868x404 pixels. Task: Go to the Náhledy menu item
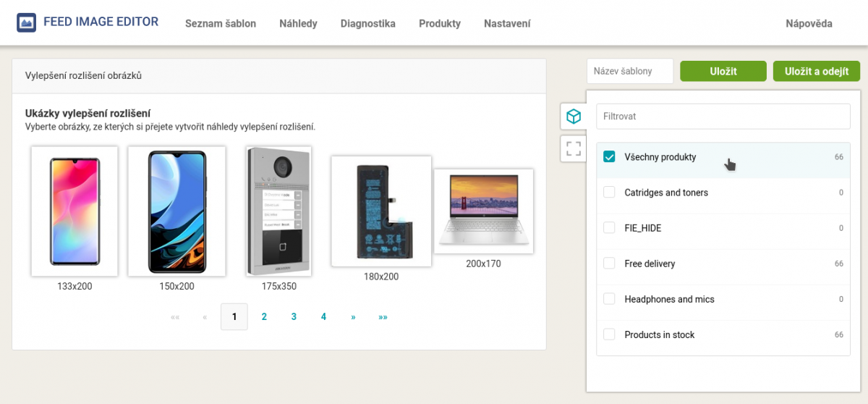click(x=298, y=23)
